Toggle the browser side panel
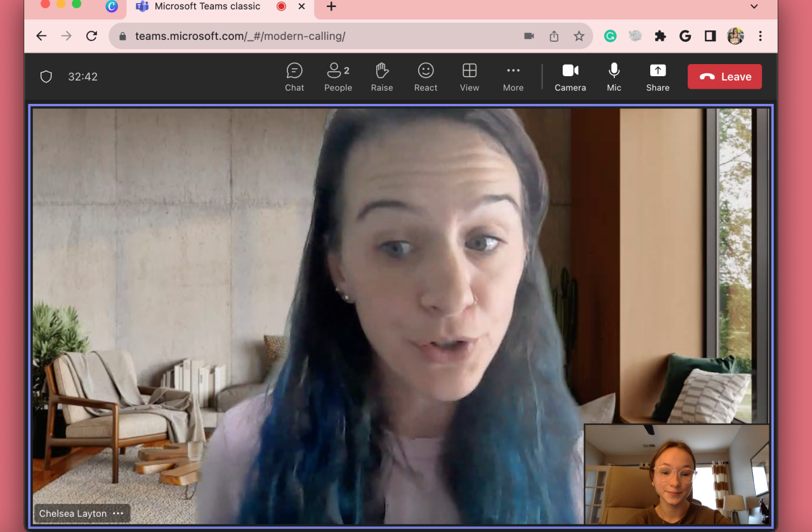This screenshot has width=812, height=532. point(710,36)
